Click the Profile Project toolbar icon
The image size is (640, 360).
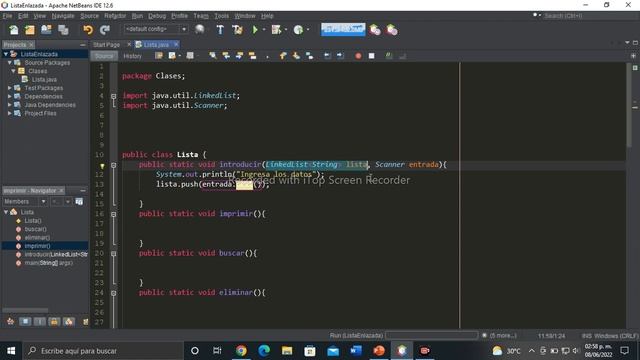point(298,30)
